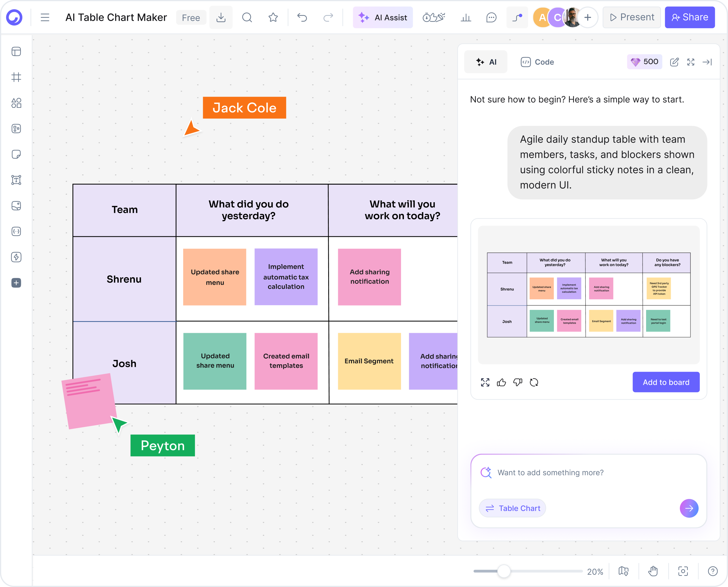
Task: Switch to the AI tab
Action: coord(486,62)
